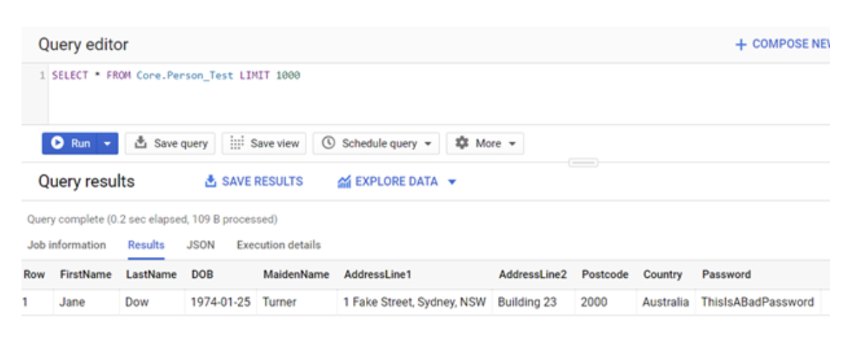Click the Explore Data chart icon

(344, 182)
